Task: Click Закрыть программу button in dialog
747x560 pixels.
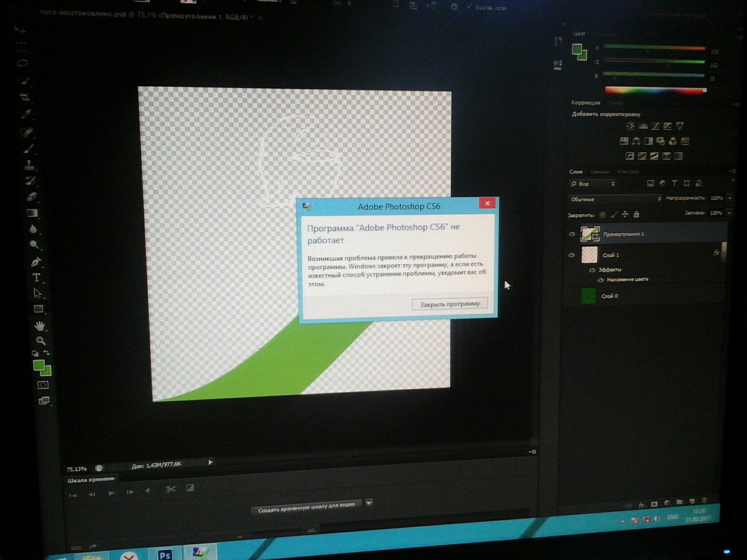Action: click(x=450, y=304)
